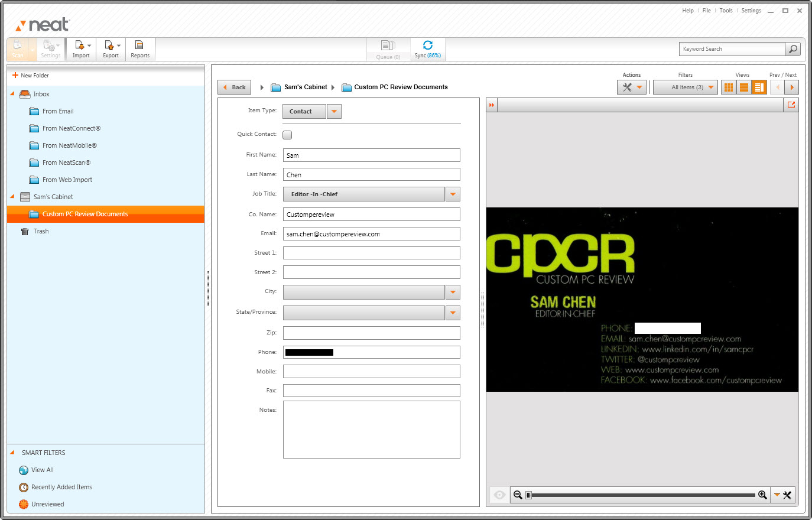This screenshot has width=812, height=520.
Task: Open the Export toolbar menu
Action: [111, 49]
